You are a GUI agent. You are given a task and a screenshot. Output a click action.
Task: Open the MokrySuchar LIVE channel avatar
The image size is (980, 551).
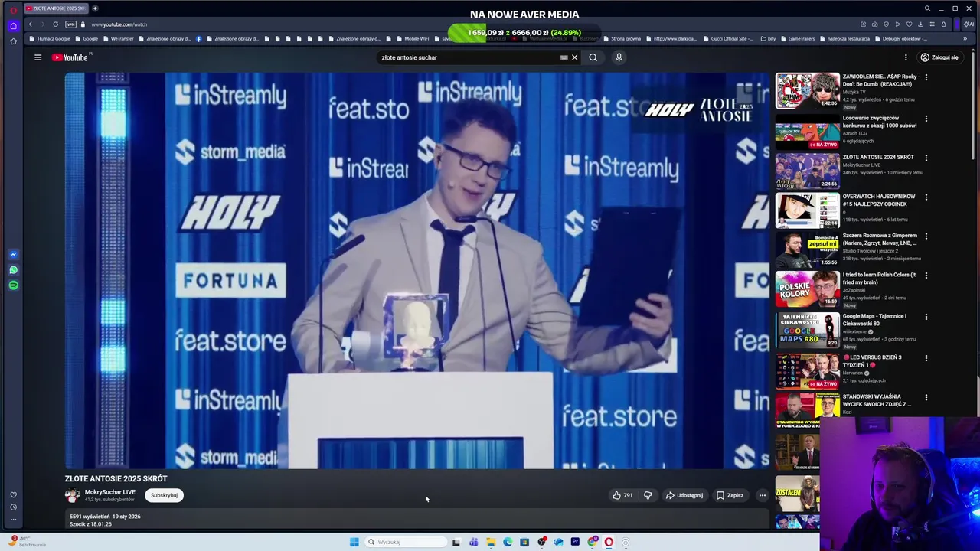coord(72,495)
